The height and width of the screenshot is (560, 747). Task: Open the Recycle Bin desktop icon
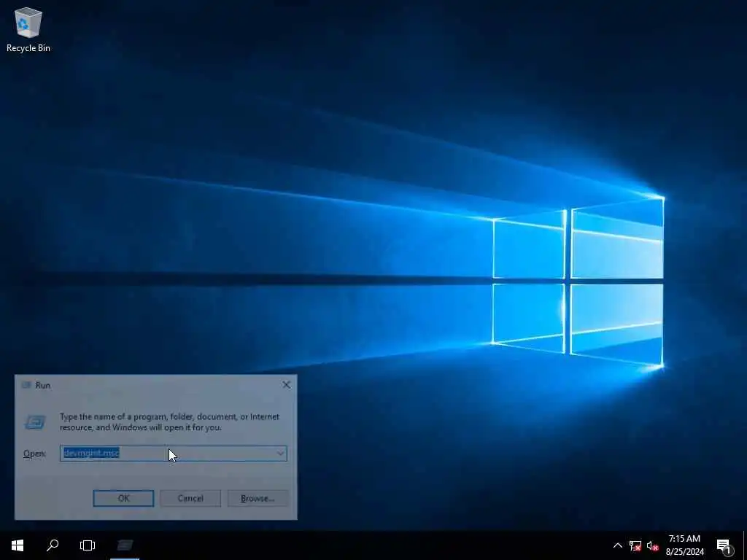28,29
